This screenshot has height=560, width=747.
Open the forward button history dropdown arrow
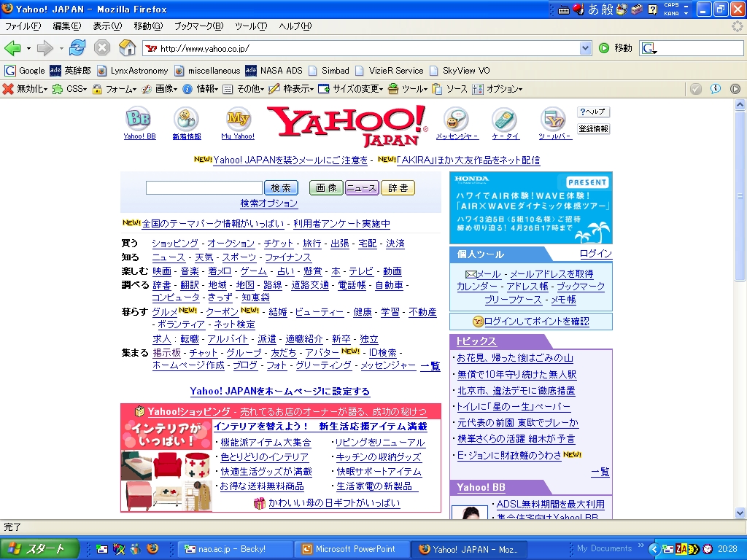61,49
